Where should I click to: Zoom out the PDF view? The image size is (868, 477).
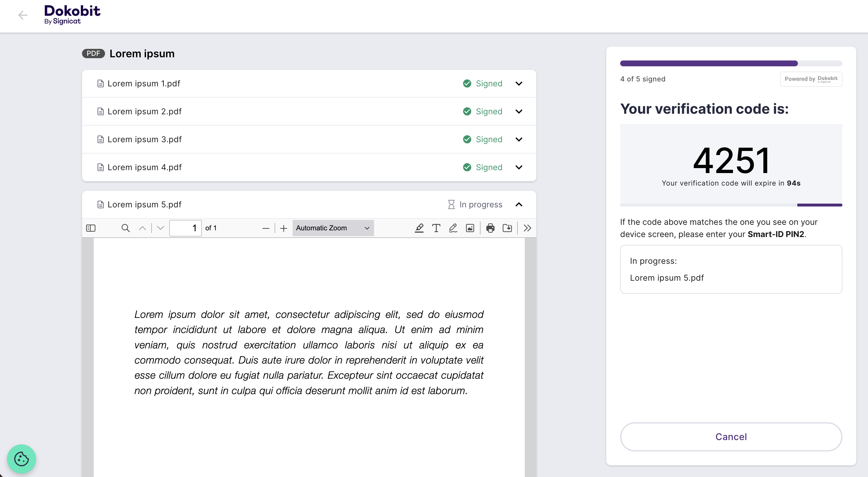click(x=266, y=228)
